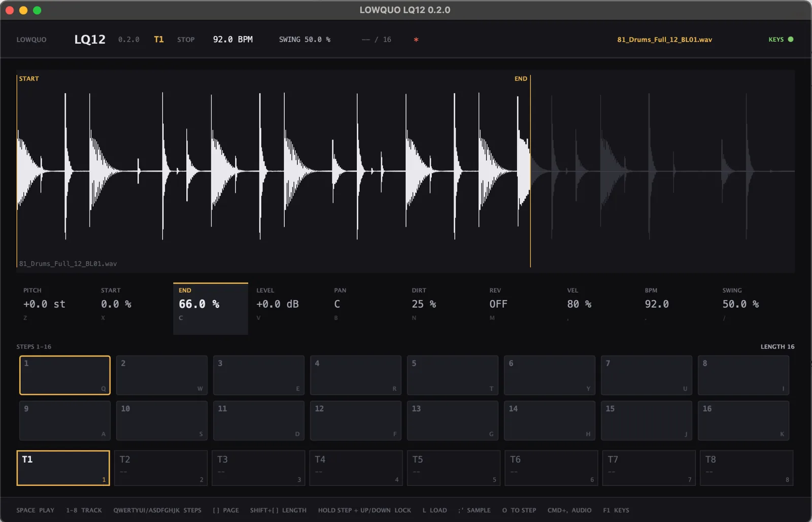This screenshot has width=812, height=522.
Task: Toggle step 7 pad
Action: tap(646, 375)
